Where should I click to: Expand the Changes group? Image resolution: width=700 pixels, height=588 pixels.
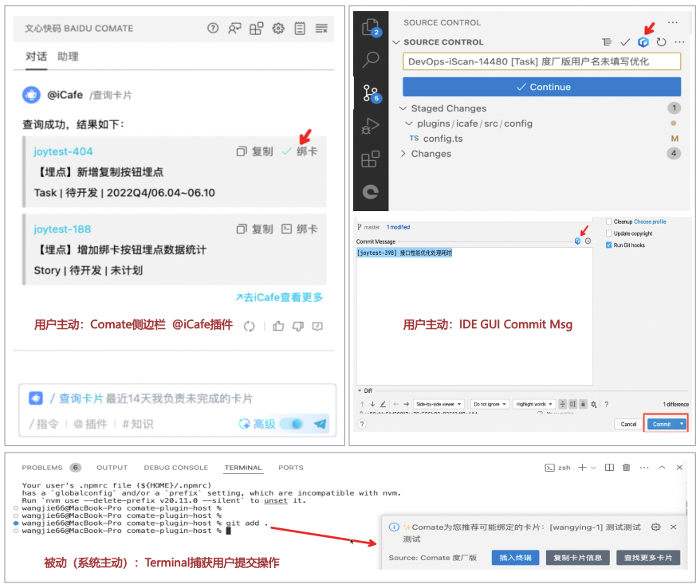tap(403, 154)
